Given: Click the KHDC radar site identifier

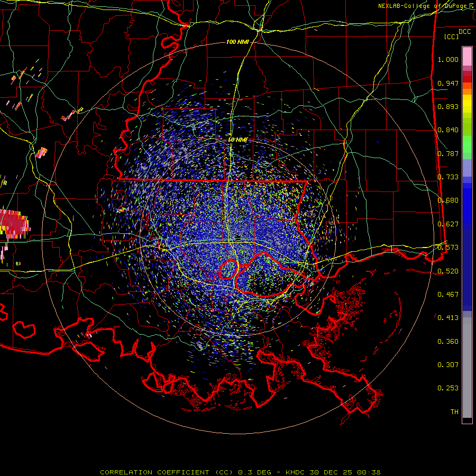Looking at the screenshot, I should [296, 472].
